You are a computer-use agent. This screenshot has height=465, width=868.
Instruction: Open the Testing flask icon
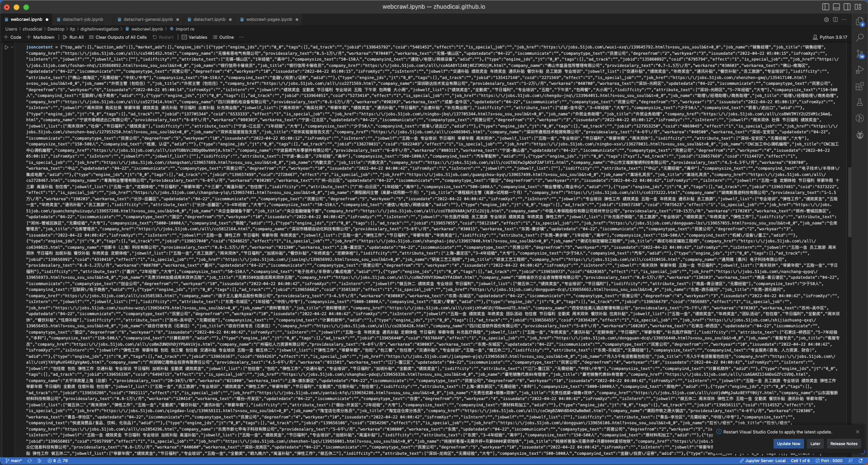[x=860, y=102]
